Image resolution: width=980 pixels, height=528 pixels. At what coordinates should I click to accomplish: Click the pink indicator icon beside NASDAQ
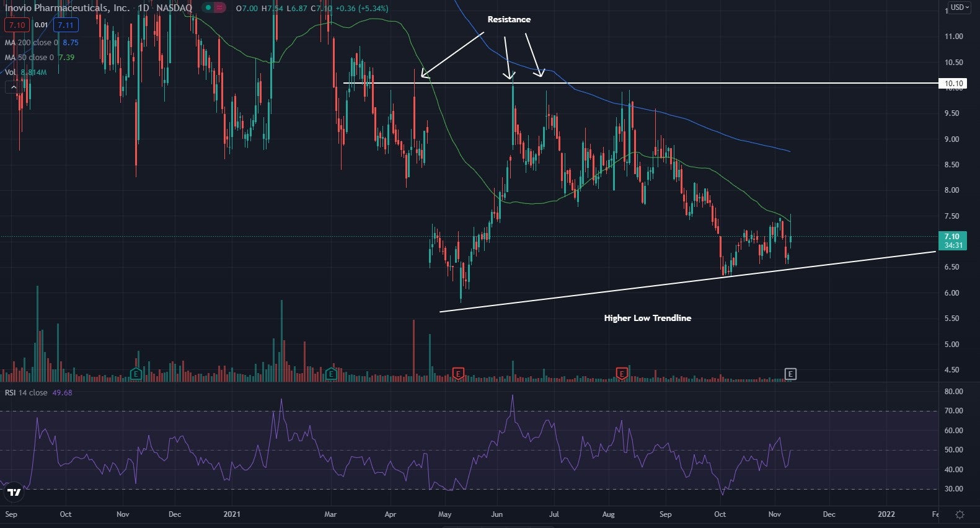click(219, 8)
